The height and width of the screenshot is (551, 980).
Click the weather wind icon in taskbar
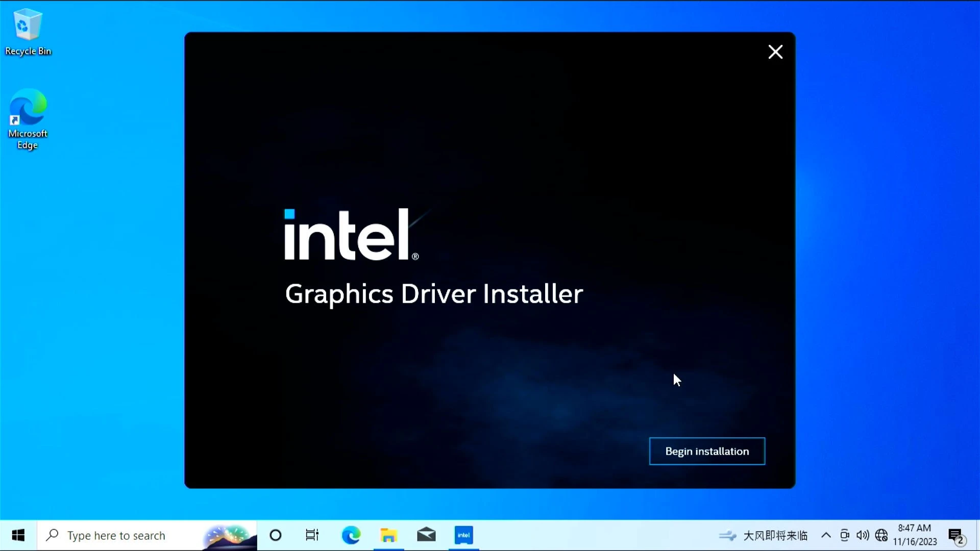(x=728, y=536)
